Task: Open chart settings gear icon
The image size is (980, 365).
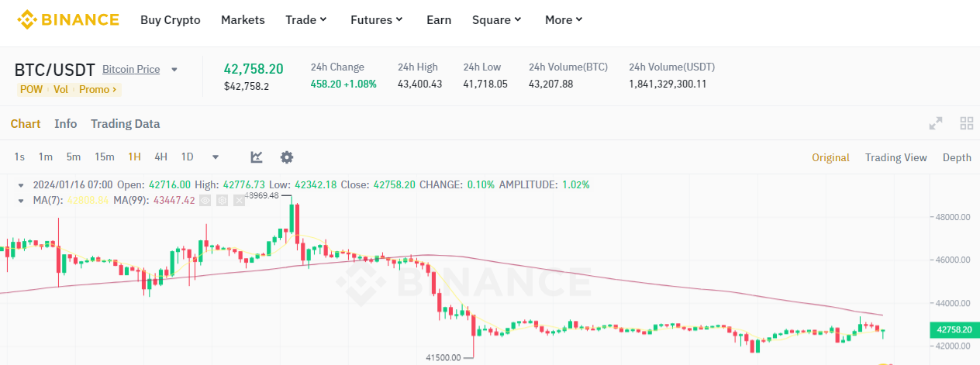Action: click(287, 157)
